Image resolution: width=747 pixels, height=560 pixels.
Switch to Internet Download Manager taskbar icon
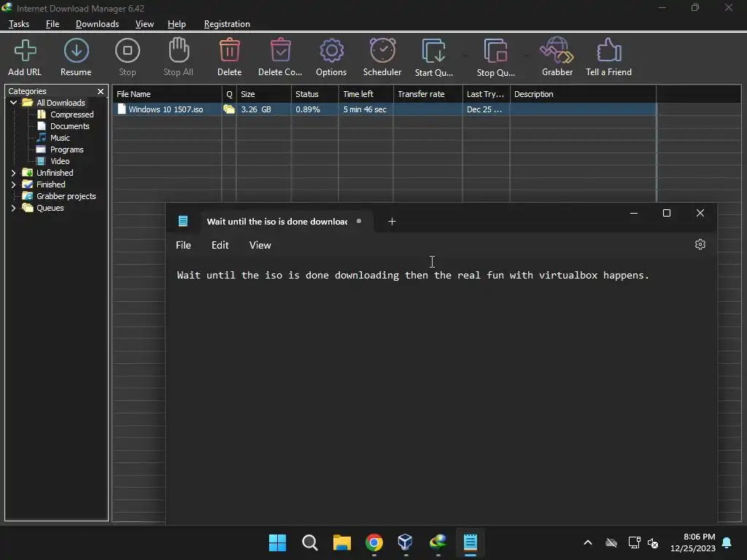(438, 542)
